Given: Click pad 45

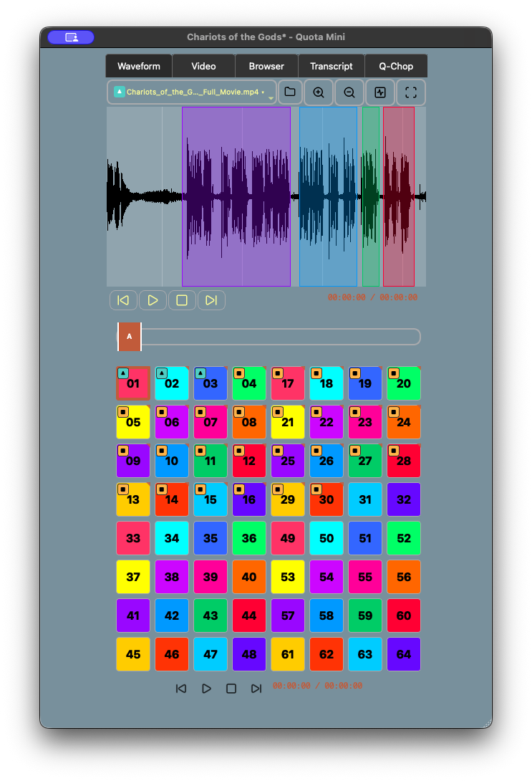Looking at the screenshot, I should tap(133, 654).
